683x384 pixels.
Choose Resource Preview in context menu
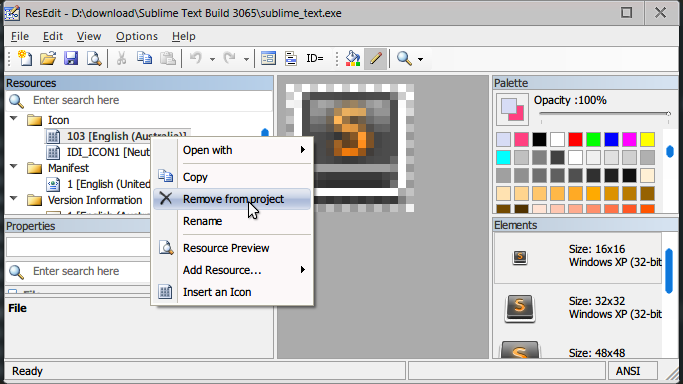click(233, 248)
